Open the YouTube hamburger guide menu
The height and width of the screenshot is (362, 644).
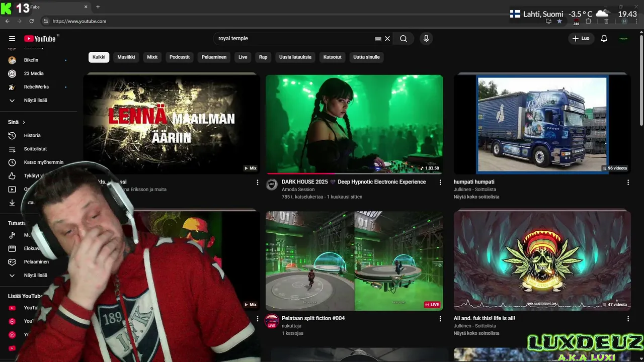click(12, 39)
